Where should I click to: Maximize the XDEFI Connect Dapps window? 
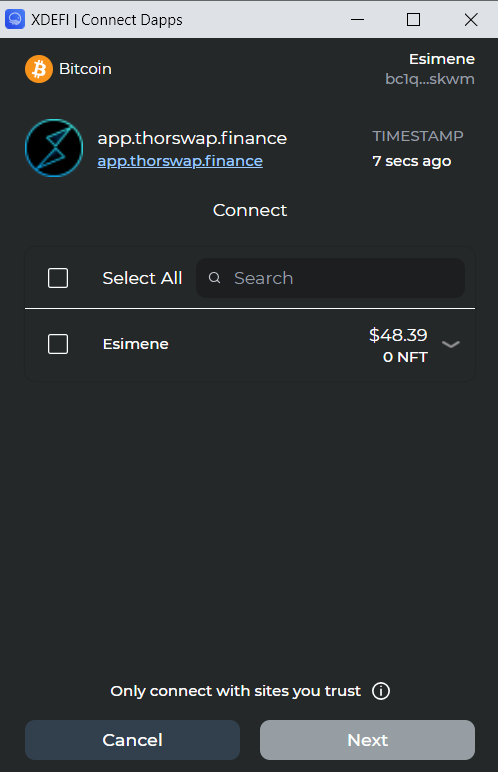(414, 20)
